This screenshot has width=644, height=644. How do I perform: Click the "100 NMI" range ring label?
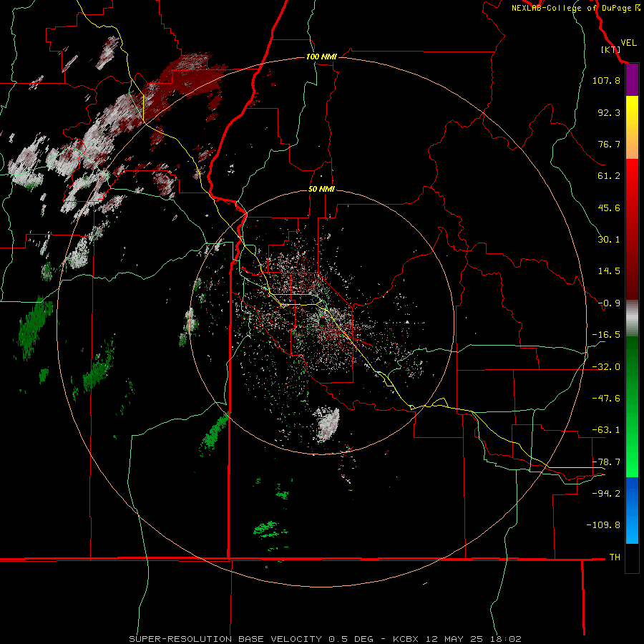click(x=321, y=57)
